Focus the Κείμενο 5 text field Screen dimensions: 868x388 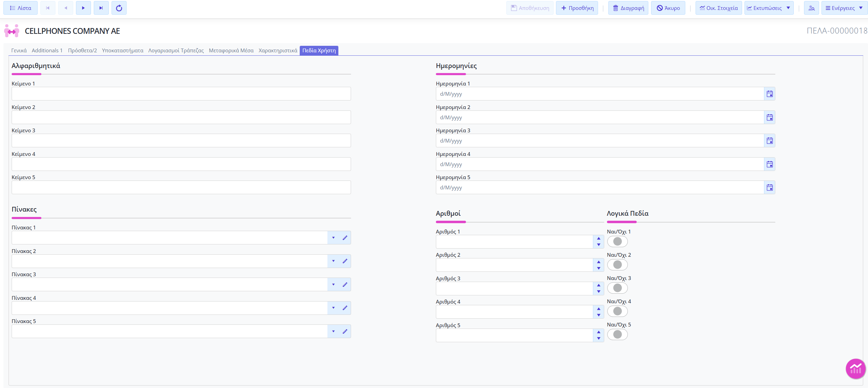181,187
